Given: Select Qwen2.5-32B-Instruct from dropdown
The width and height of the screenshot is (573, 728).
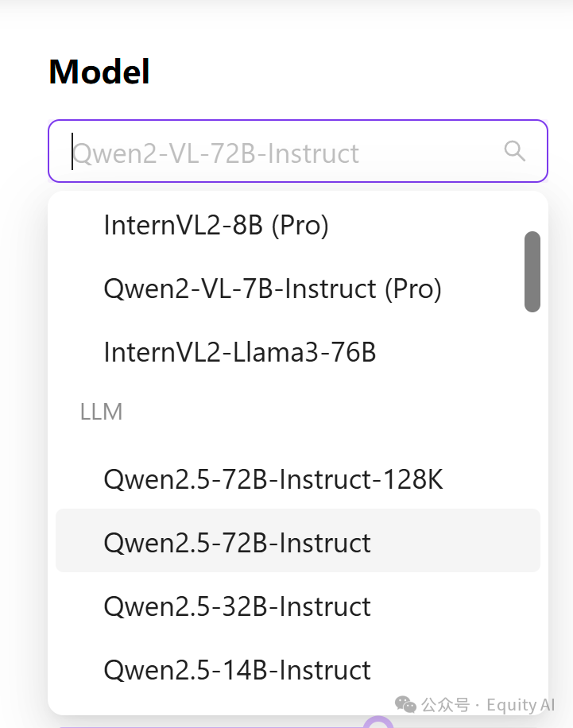Looking at the screenshot, I should coord(237,606).
